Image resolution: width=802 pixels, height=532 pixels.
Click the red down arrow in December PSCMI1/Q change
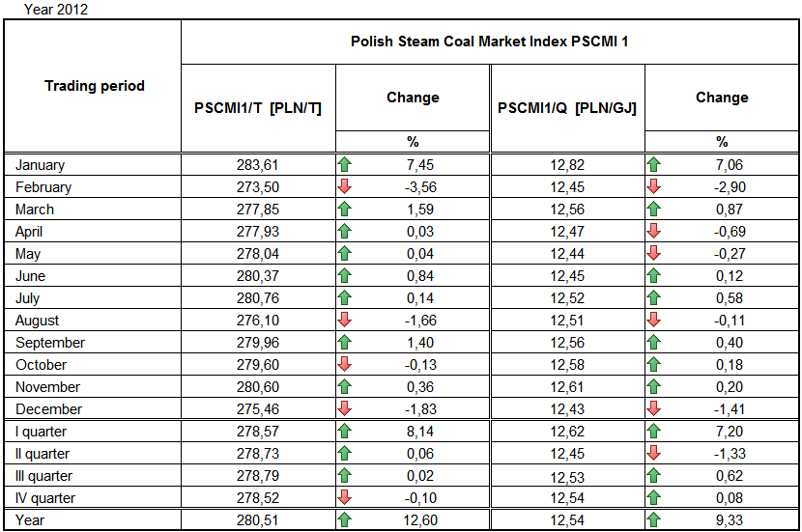pyautogui.click(x=654, y=409)
